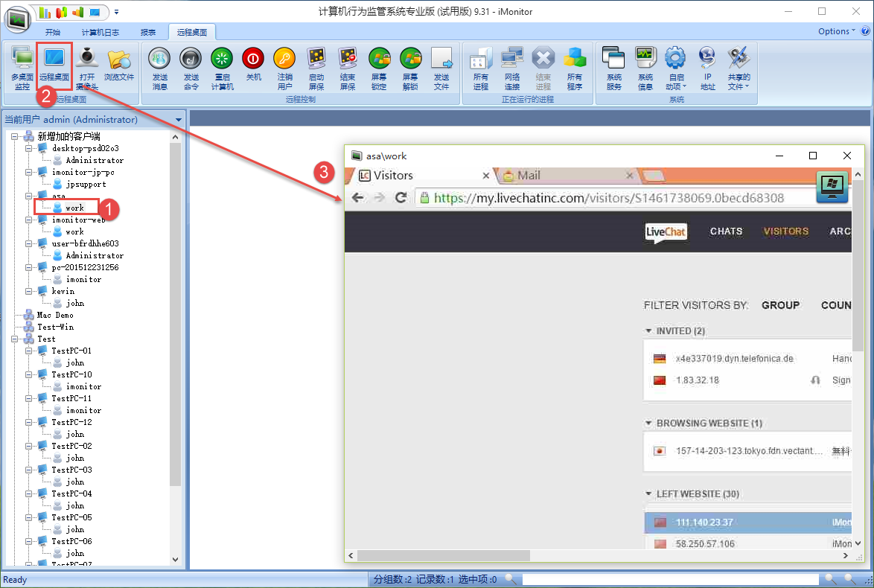Collapse the Test group node

pos(14,339)
